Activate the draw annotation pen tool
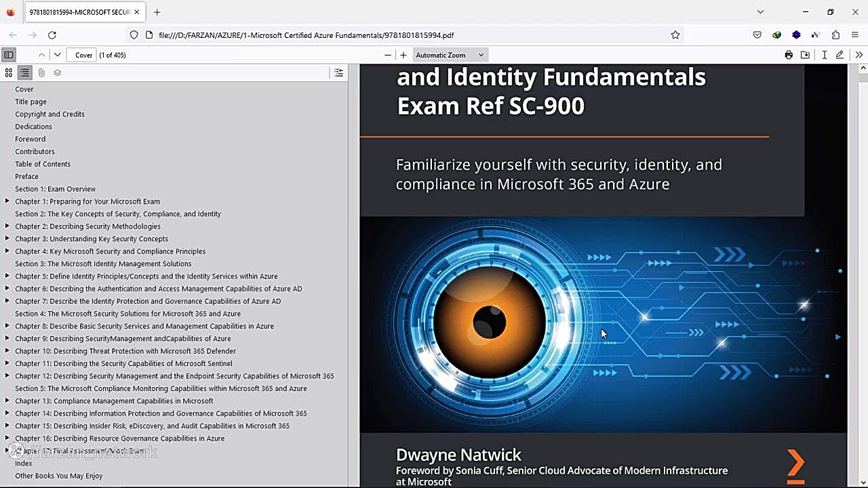 pyautogui.click(x=840, y=55)
